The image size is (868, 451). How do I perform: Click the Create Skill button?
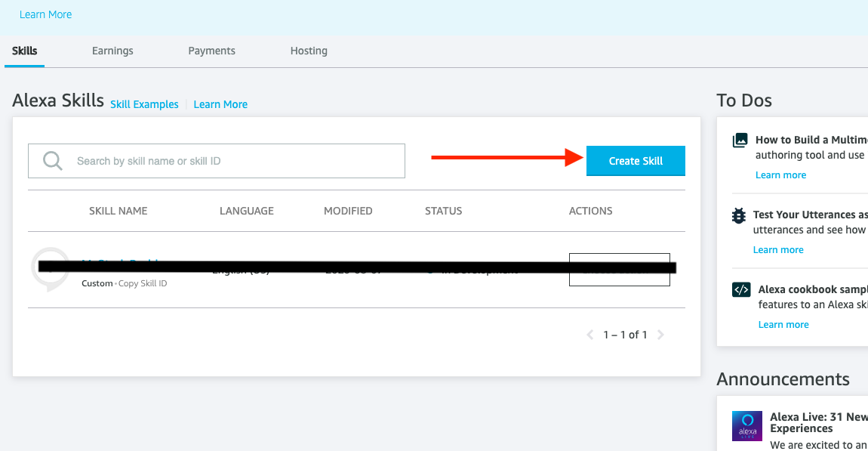coord(636,161)
